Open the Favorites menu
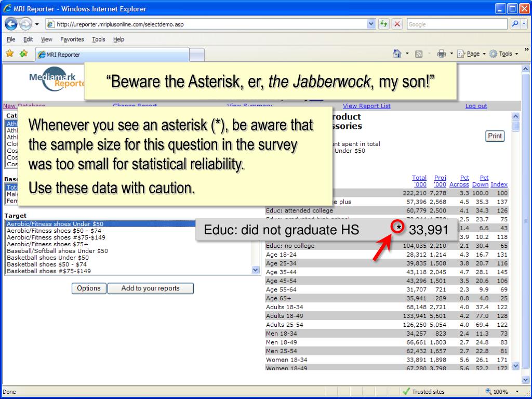Screen dimensions: 532x399 coord(72,39)
